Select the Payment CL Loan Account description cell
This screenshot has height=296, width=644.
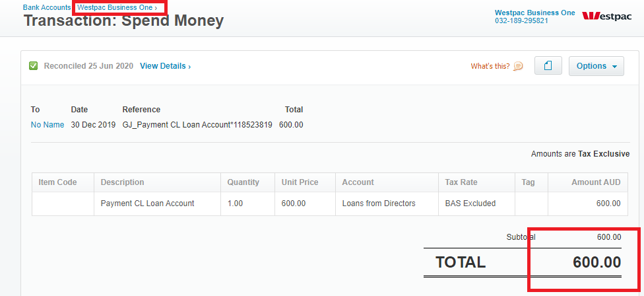tap(157, 203)
